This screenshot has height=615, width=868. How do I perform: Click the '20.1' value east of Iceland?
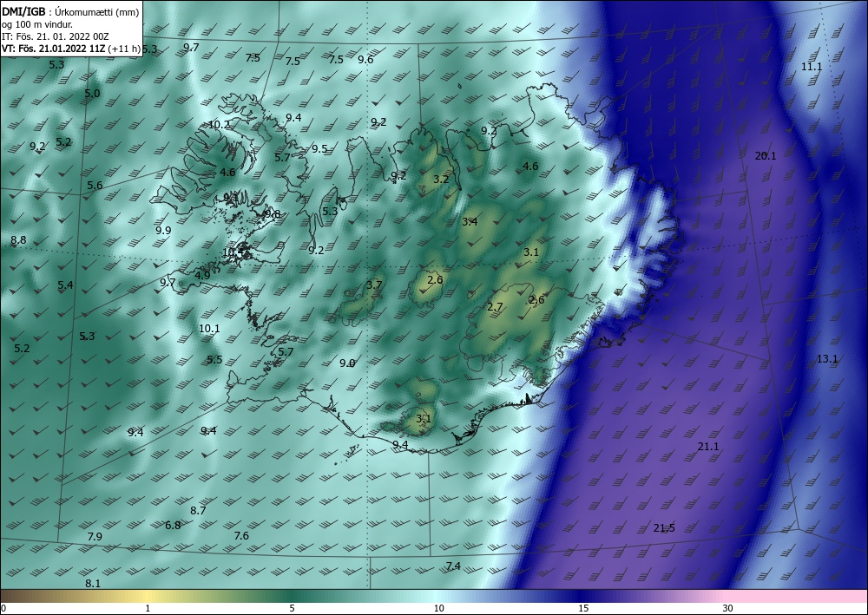pos(766,156)
